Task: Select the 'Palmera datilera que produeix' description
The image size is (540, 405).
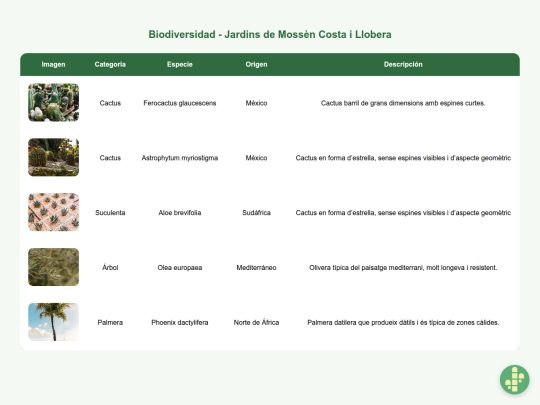Action: [403, 322]
